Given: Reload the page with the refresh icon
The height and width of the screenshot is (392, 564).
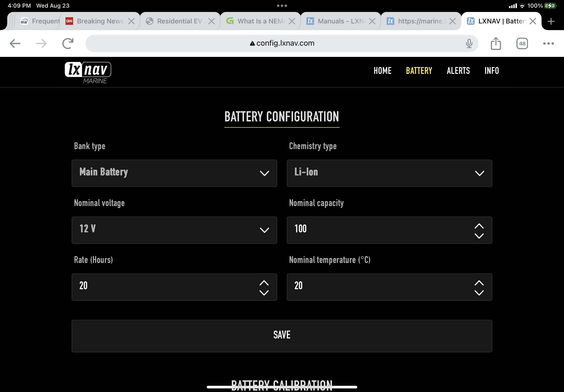Looking at the screenshot, I should tap(68, 44).
